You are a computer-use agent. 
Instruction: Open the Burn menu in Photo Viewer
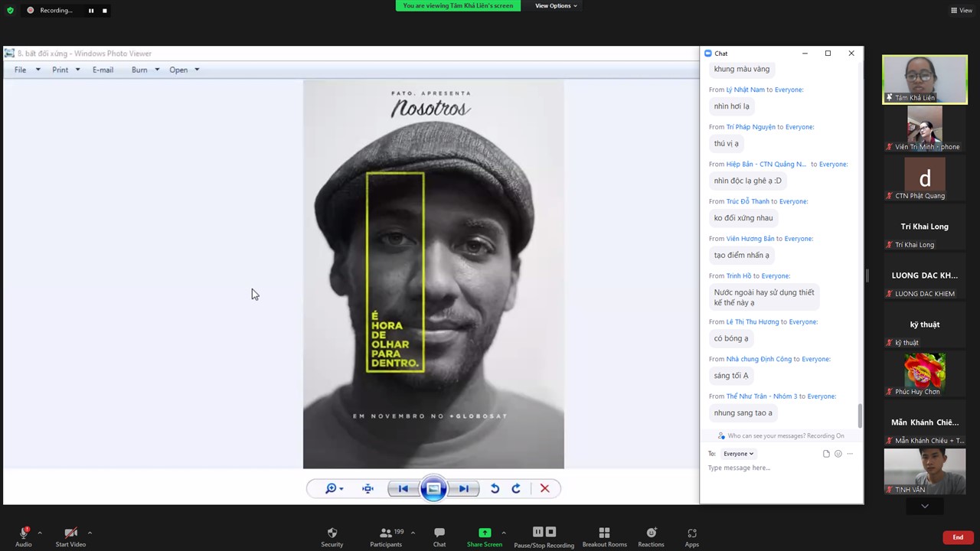(145, 70)
